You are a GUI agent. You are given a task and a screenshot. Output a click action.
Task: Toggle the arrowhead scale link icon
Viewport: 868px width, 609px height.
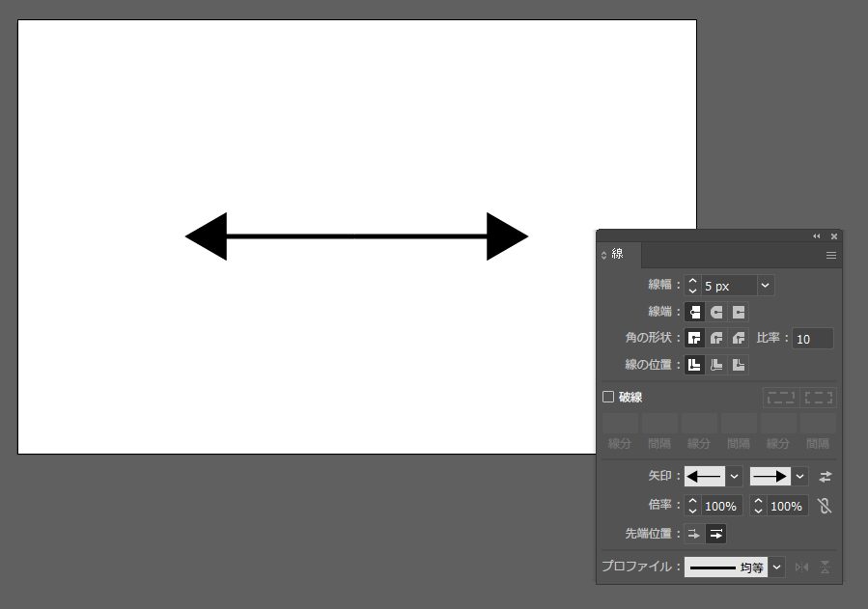tap(824, 506)
